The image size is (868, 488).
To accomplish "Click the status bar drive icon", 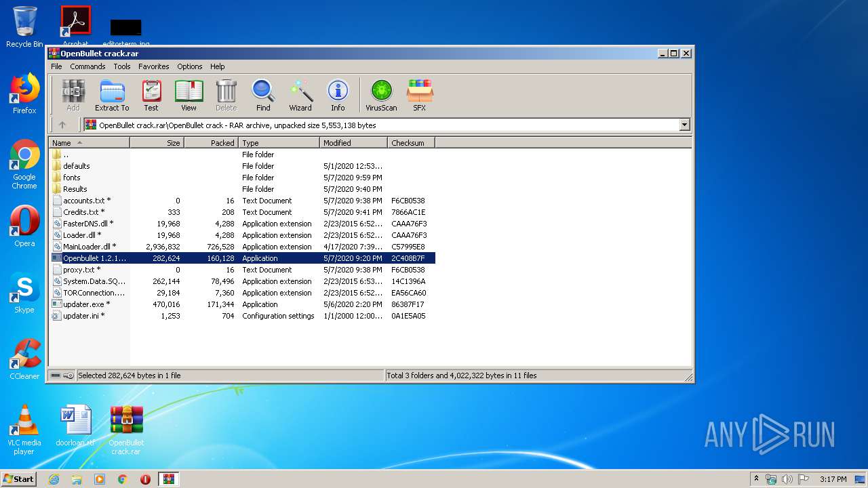I will click(56, 375).
